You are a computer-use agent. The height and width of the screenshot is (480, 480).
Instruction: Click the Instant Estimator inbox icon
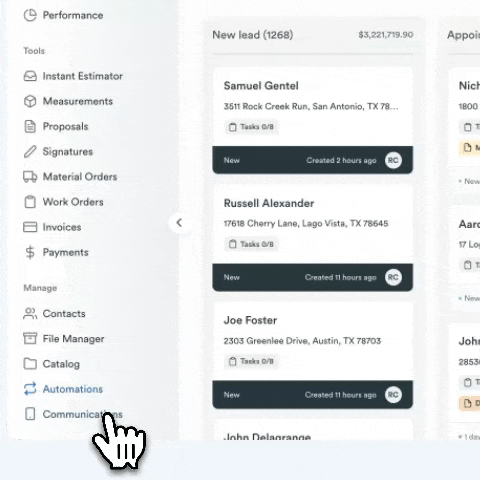[30, 76]
